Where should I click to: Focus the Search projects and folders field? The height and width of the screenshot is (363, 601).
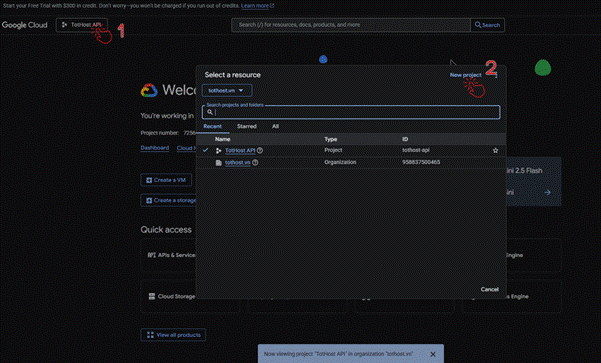click(x=351, y=112)
